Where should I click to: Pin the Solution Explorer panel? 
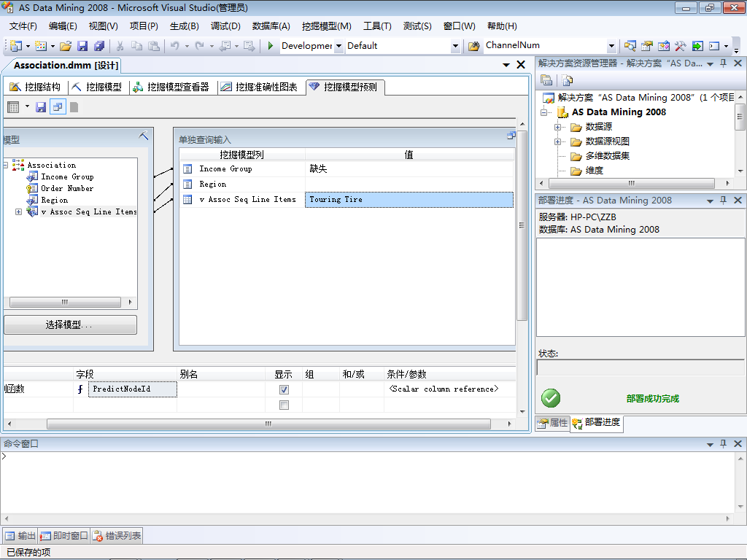(x=723, y=63)
